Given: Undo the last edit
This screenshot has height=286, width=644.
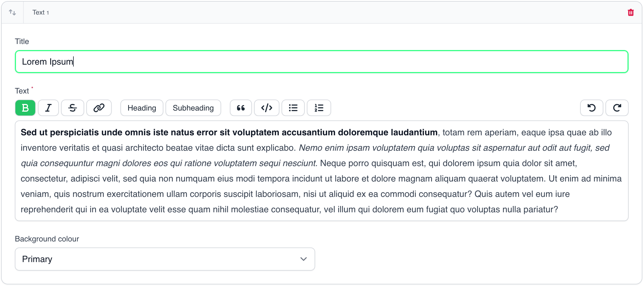Looking at the screenshot, I should click(592, 108).
